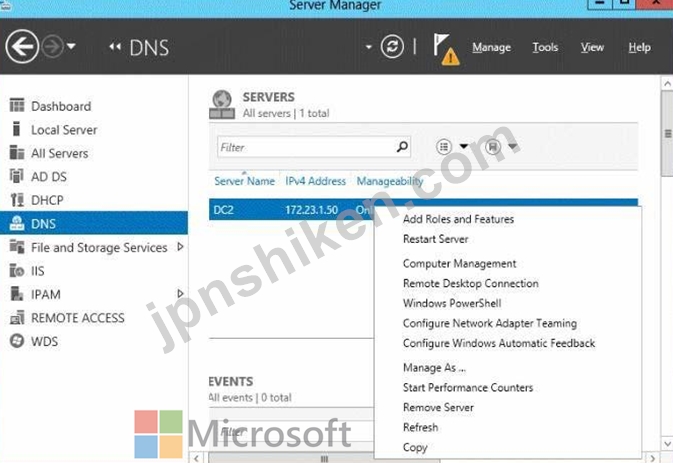
Task: Click the All Servers icon
Action: (17, 152)
